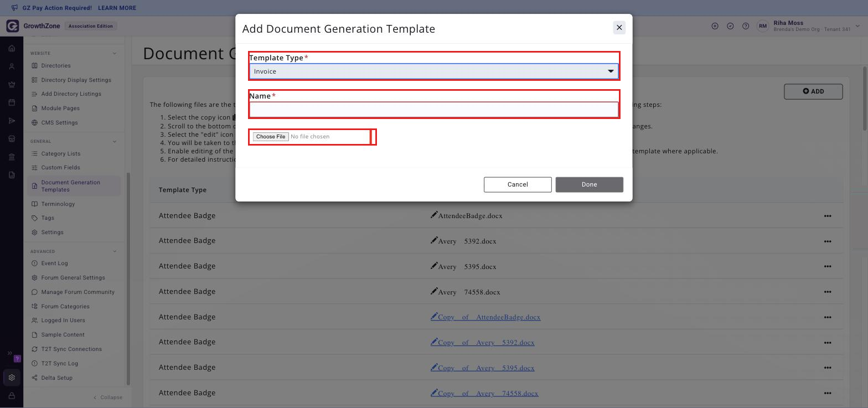Viewport: 868px width, 408px height.
Task: Click the ADD button on templates page
Action: [x=813, y=91]
